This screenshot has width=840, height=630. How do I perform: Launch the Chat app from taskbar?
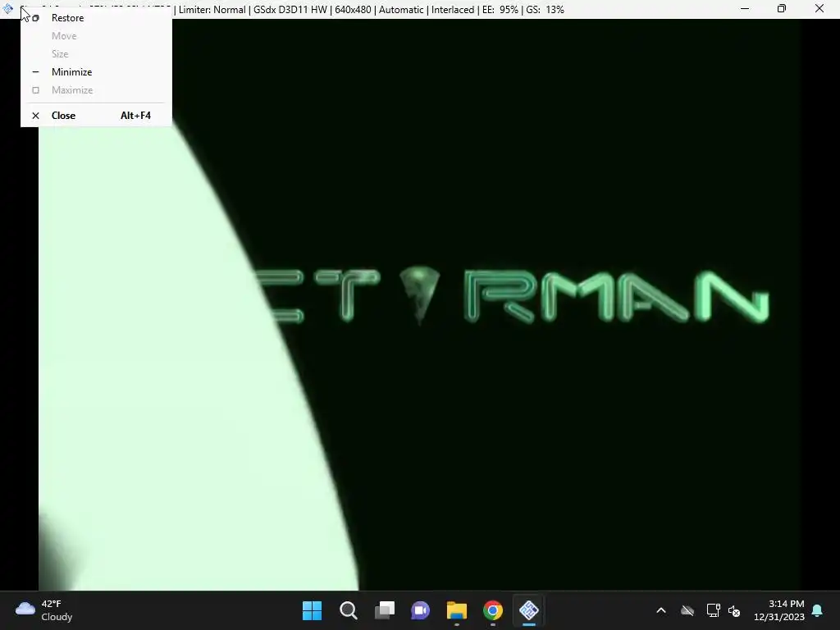click(x=421, y=610)
